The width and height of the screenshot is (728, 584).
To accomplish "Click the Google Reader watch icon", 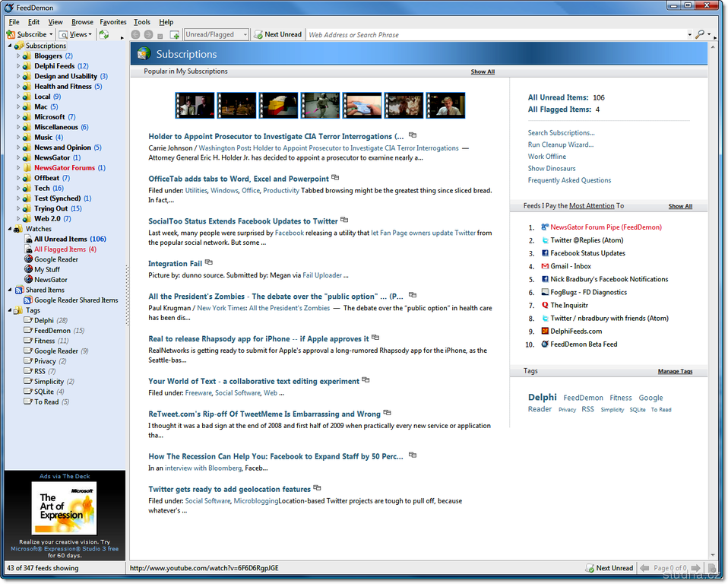I will click(x=28, y=259).
